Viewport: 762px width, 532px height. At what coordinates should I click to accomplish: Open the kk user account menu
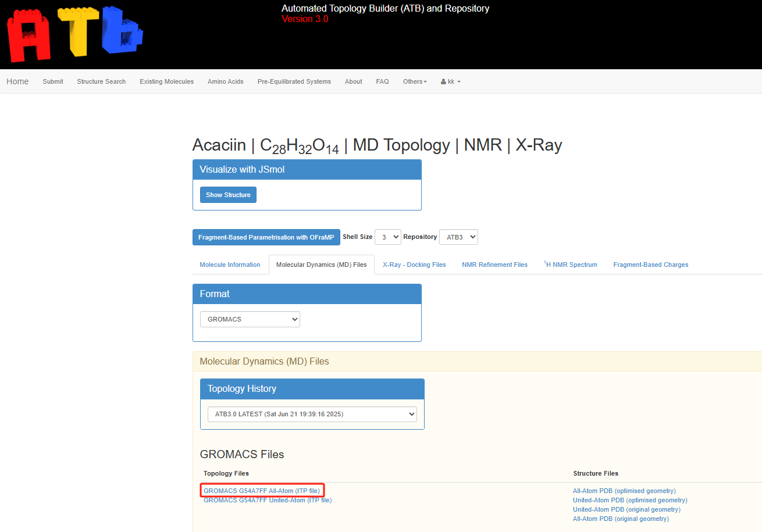tap(450, 81)
